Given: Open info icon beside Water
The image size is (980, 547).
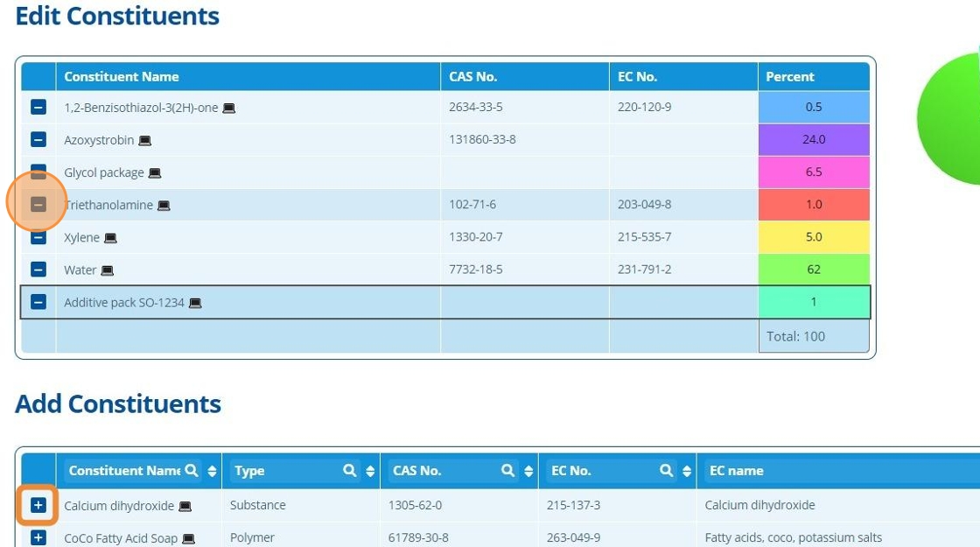Looking at the screenshot, I should [107, 270].
